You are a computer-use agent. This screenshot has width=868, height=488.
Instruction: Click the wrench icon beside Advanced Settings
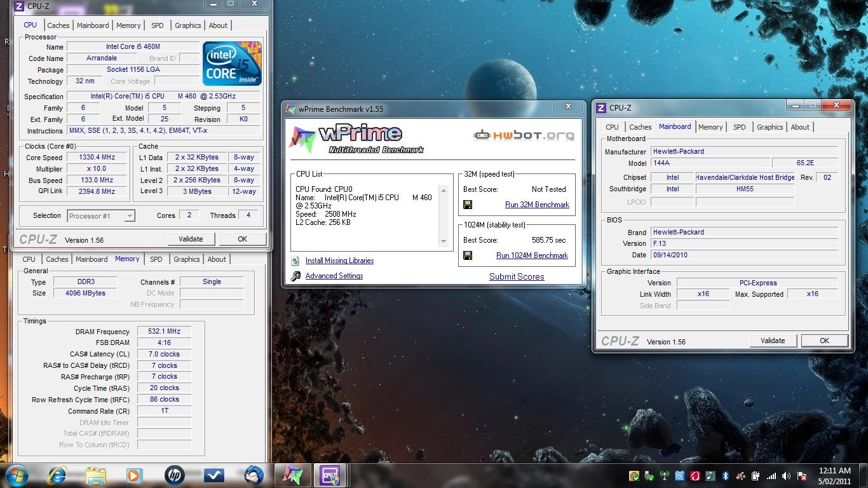(x=295, y=276)
